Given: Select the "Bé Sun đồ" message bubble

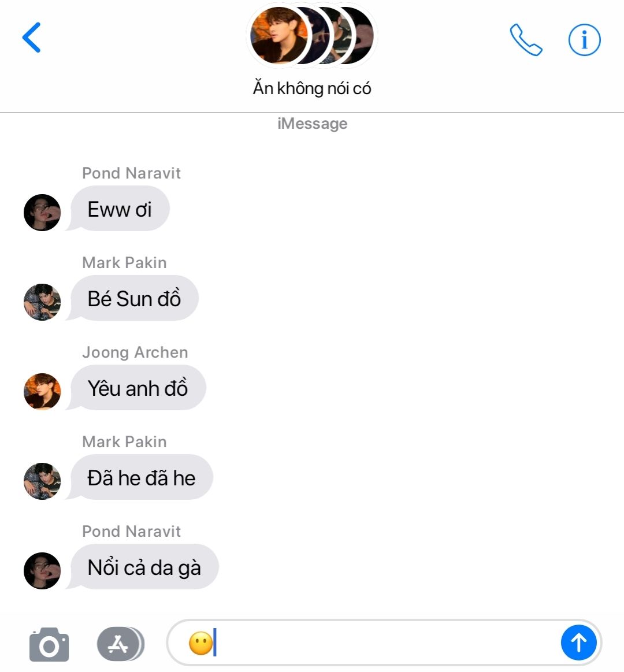Looking at the screenshot, I should (133, 298).
